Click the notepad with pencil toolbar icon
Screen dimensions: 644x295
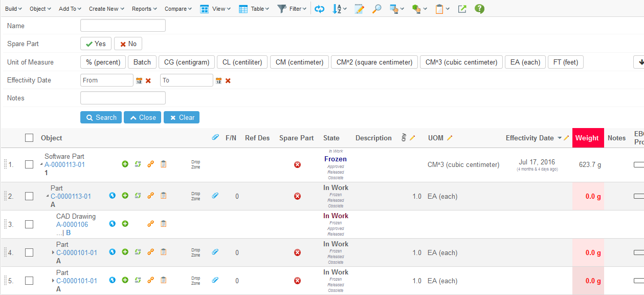[x=359, y=9]
